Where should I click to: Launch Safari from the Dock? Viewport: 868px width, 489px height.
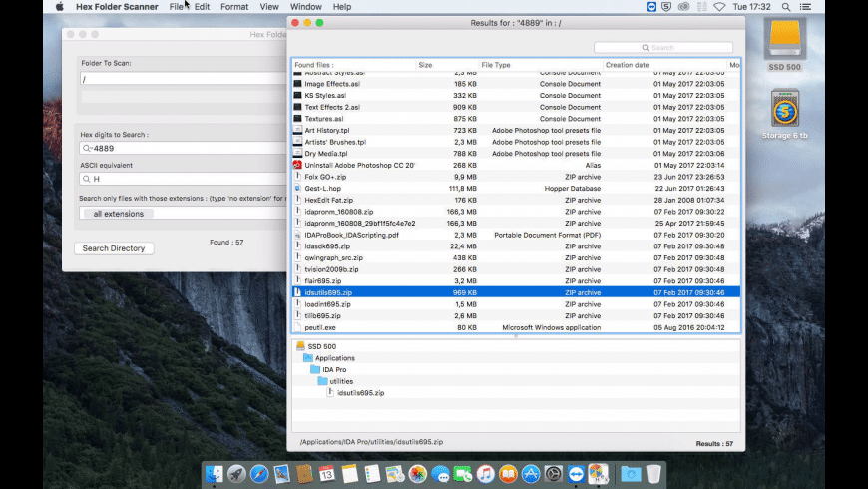[x=259, y=474]
